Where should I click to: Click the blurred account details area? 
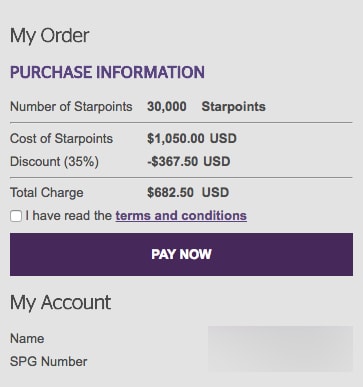click(280, 349)
